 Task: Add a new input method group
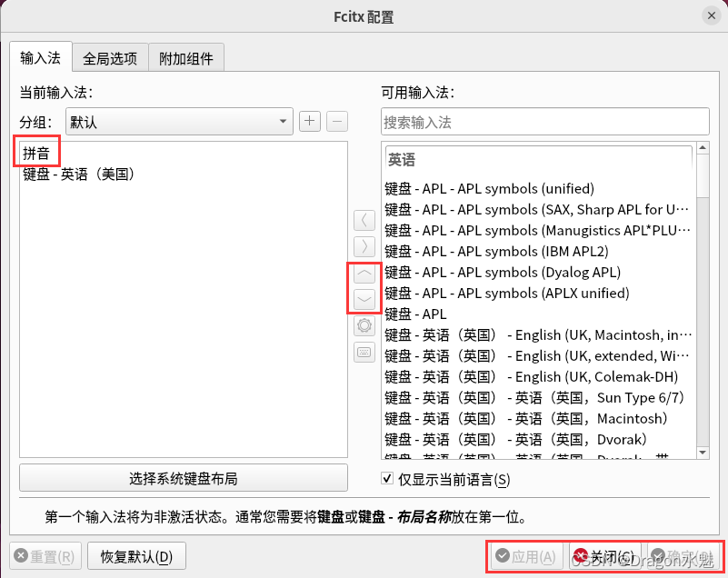(x=310, y=122)
